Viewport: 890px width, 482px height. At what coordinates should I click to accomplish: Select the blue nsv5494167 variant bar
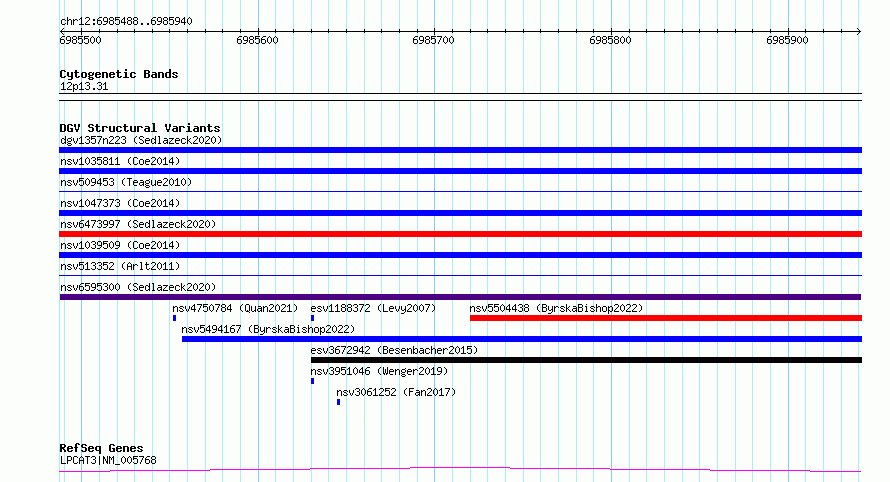pos(522,339)
